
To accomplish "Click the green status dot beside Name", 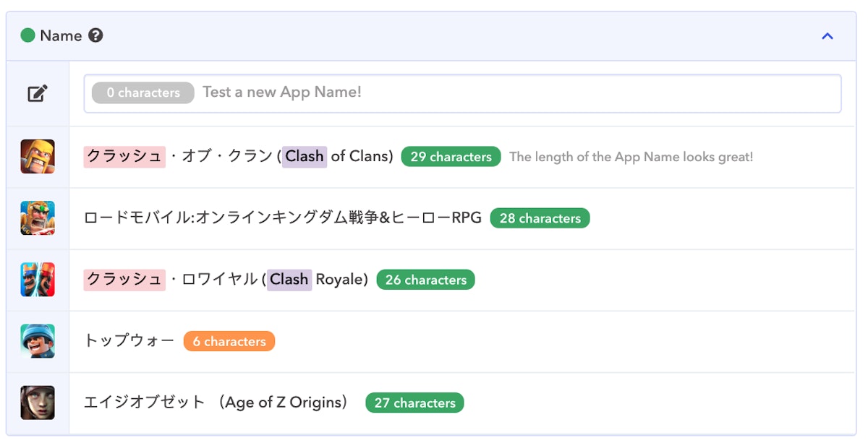I will click(27, 35).
